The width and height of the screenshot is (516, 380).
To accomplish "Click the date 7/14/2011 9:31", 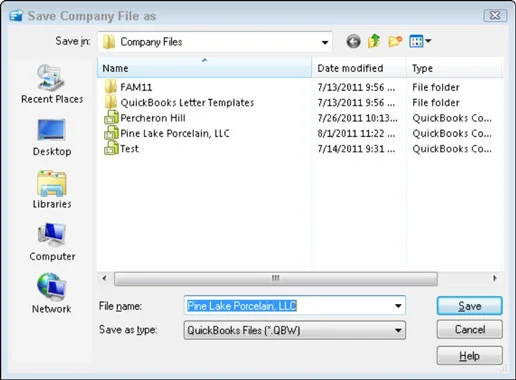I will pyautogui.click(x=356, y=149).
